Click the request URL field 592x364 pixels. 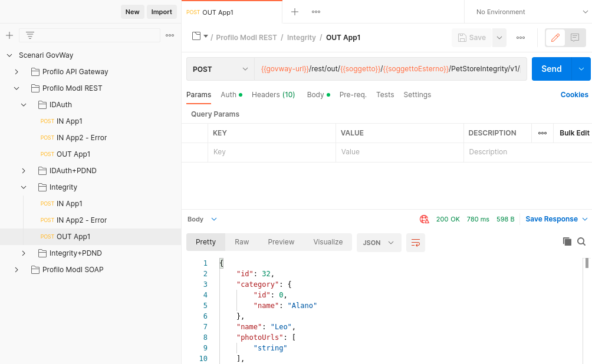pyautogui.click(x=390, y=69)
